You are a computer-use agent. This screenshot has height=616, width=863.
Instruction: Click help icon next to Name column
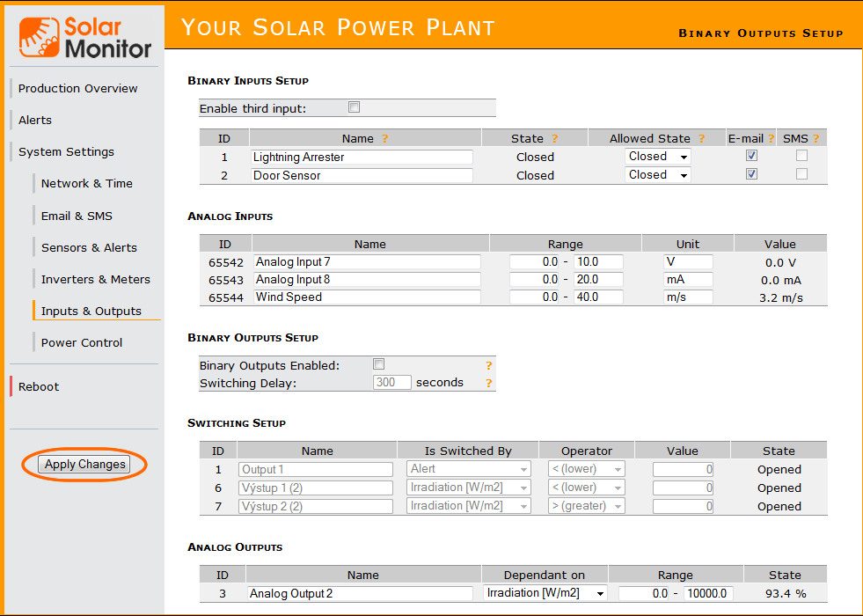point(384,138)
